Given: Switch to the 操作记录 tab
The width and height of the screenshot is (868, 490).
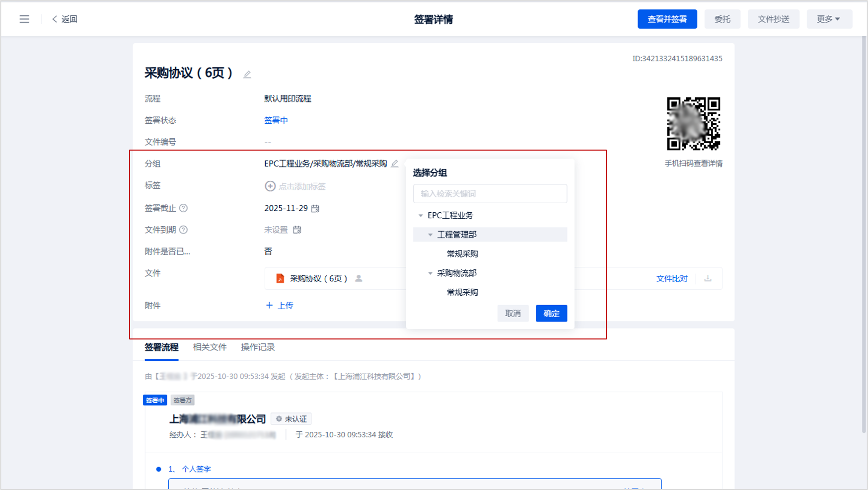Looking at the screenshot, I should tap(258, 347).
